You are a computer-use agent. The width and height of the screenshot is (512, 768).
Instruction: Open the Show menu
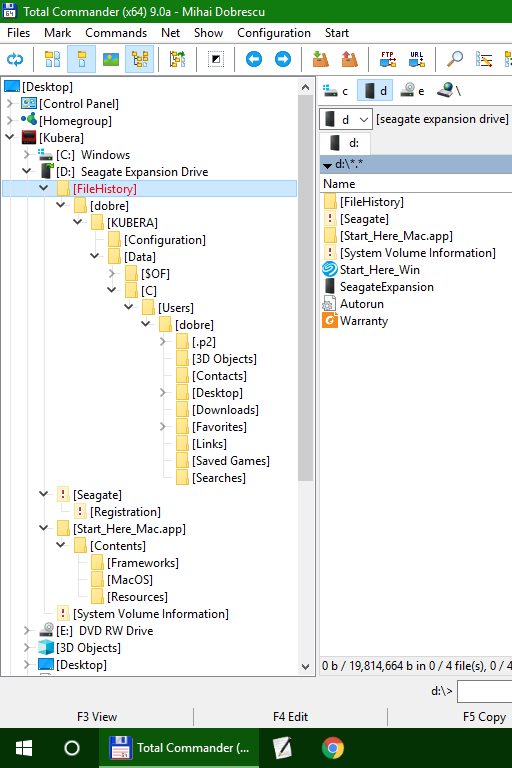click(x=208, y=33)
